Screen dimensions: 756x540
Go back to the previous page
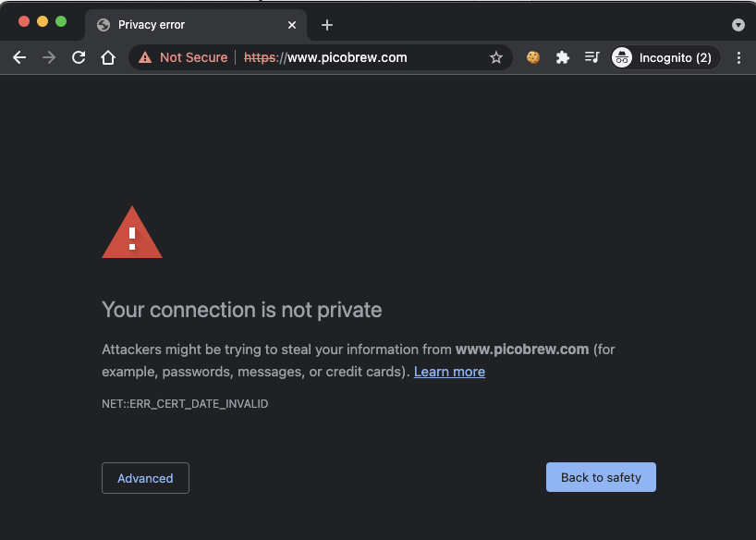(19, 58)
